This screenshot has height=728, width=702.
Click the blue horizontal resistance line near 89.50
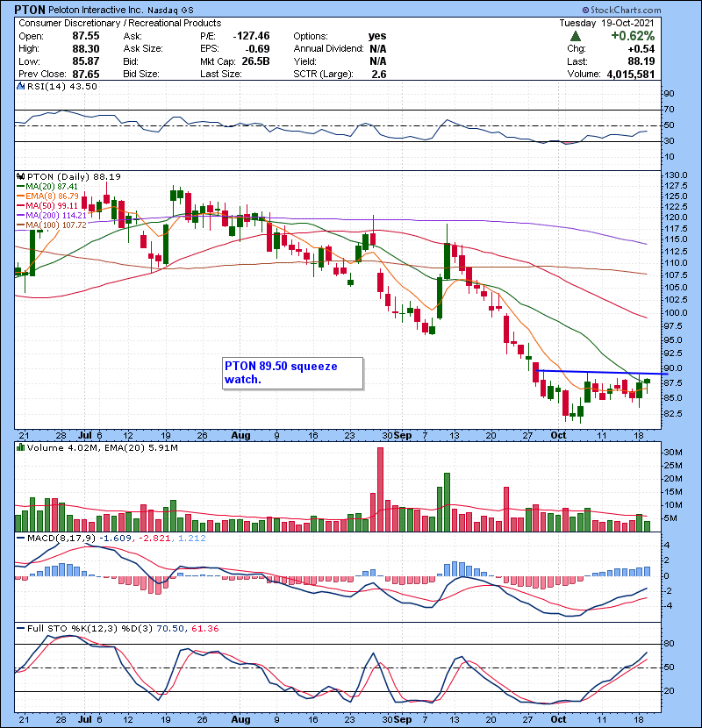602,372
